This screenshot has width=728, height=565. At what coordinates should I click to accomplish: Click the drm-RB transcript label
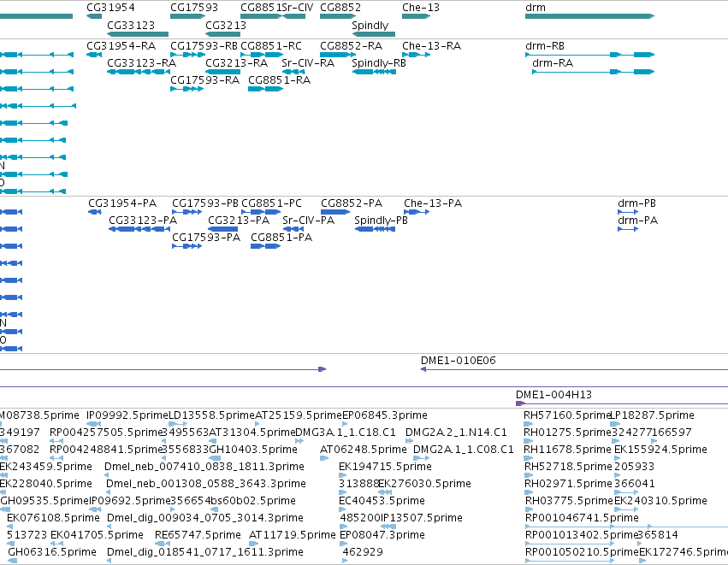[545, 46]
